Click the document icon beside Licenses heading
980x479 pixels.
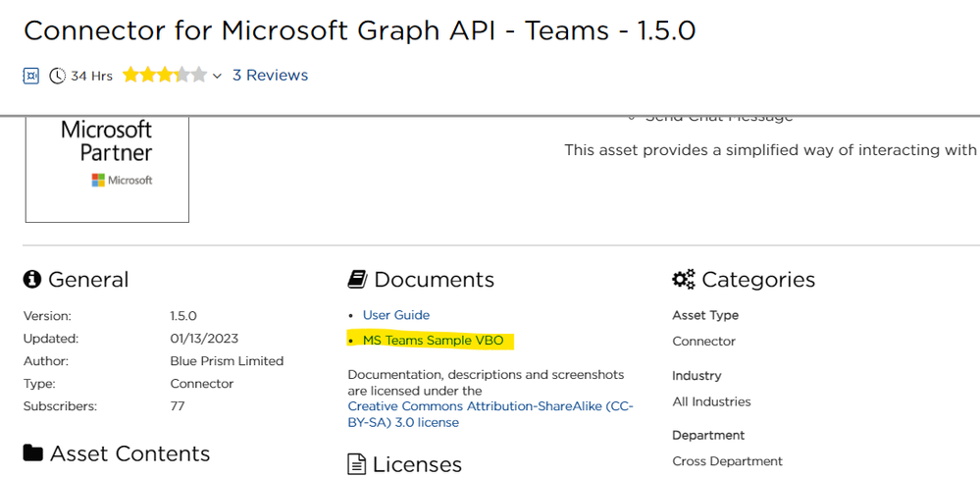357,464
